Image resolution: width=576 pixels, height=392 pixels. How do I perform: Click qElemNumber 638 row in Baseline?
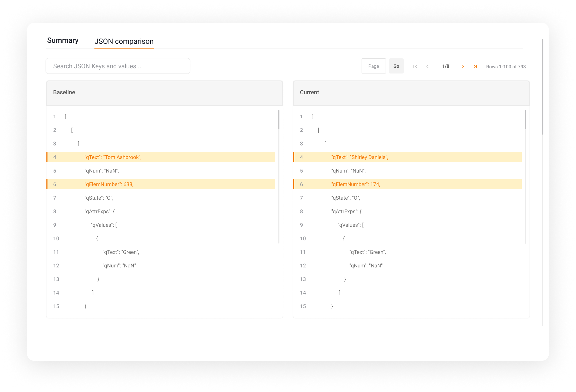click(109, 184)
